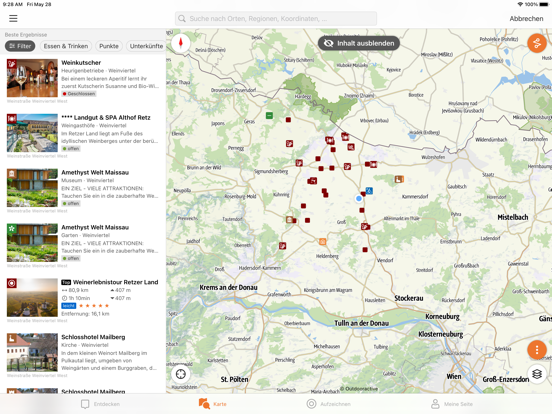Tap the wine marker near Obernholz left of Heldenberg
Image resolution: width=552 pixels, height=414 pixels.
[x=282, y=245]
